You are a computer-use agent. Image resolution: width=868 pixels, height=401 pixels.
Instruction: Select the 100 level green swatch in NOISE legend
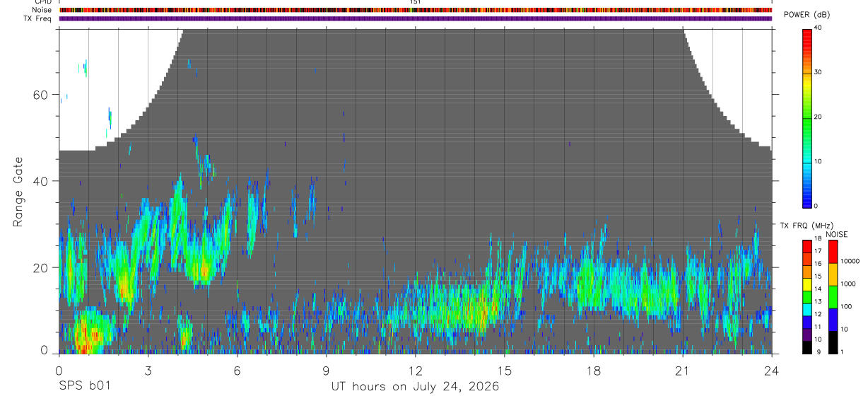point(833,296)
